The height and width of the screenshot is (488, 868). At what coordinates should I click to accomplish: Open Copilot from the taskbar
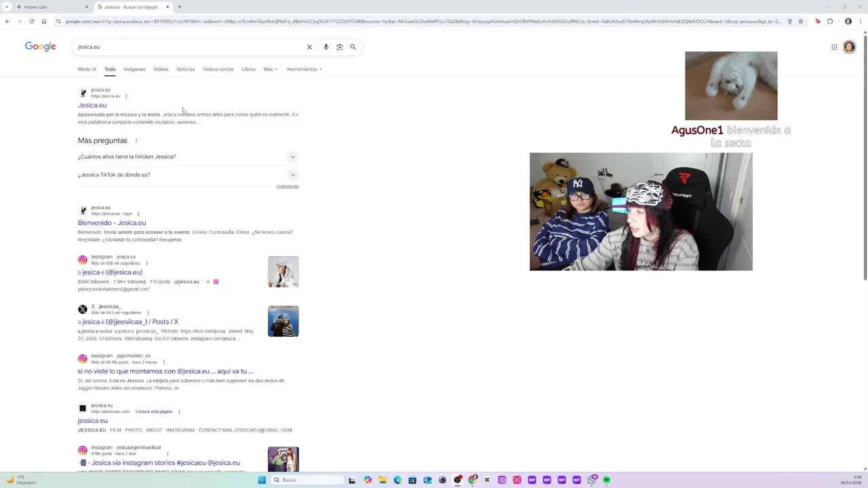368,480
